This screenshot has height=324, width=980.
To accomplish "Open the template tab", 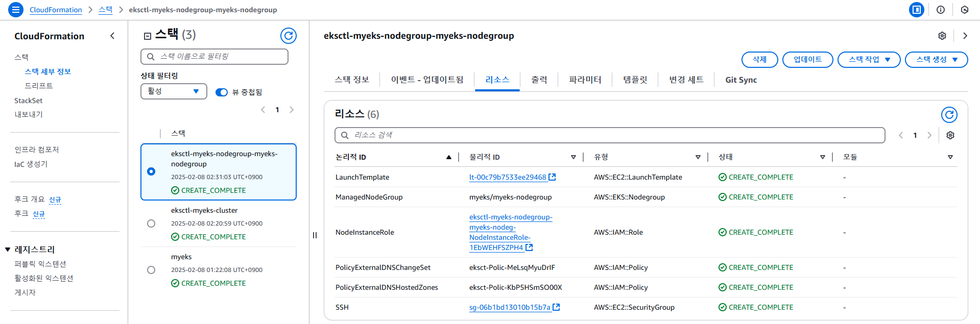I will click(x=635, y=80).
